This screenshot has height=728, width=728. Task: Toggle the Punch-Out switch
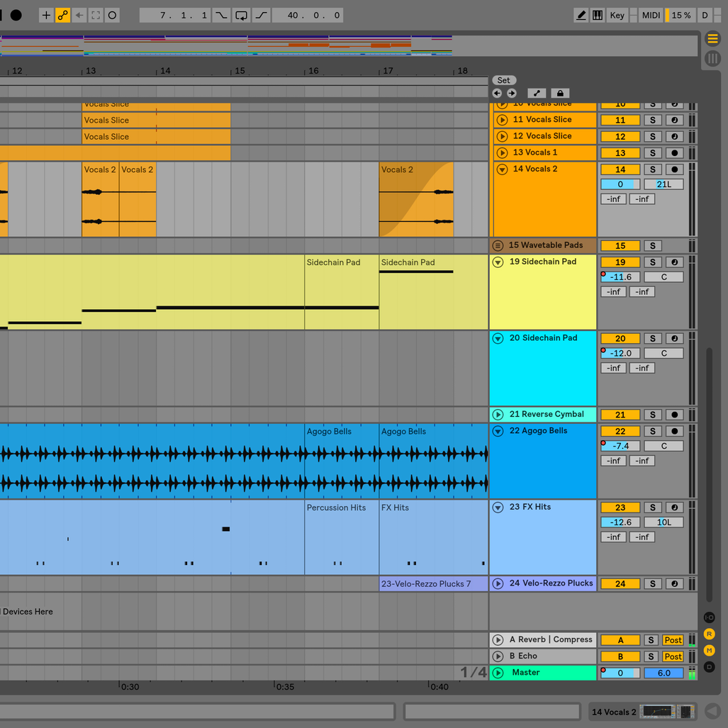(262, 16)
